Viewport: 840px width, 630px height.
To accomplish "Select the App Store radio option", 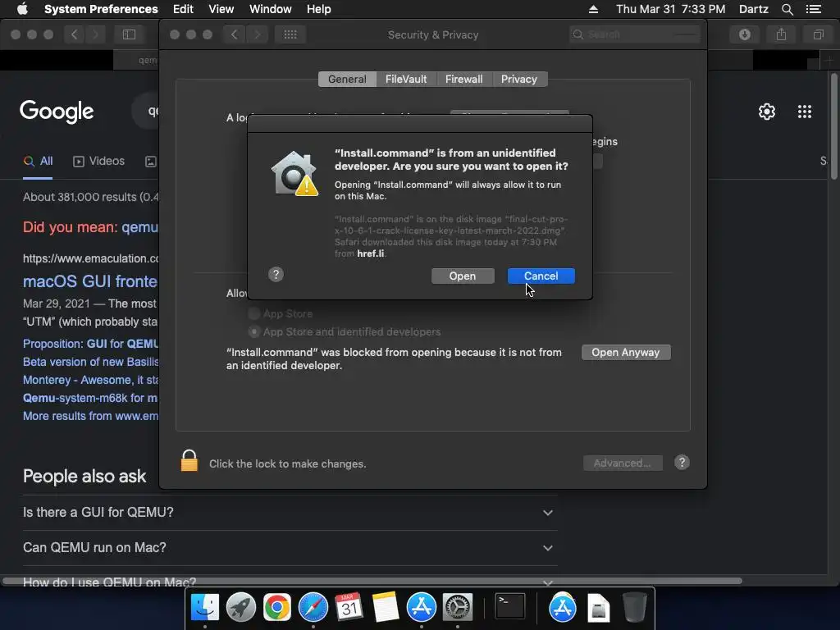I will [x=254, y=313].
